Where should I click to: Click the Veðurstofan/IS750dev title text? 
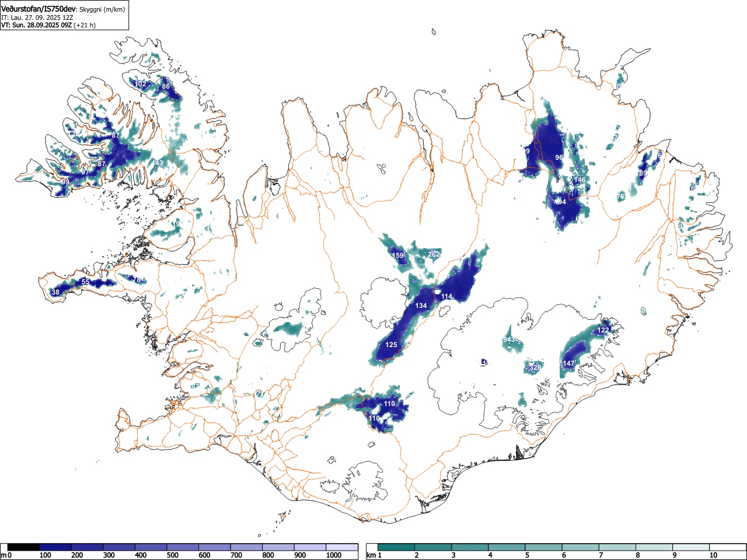[38, 9]
